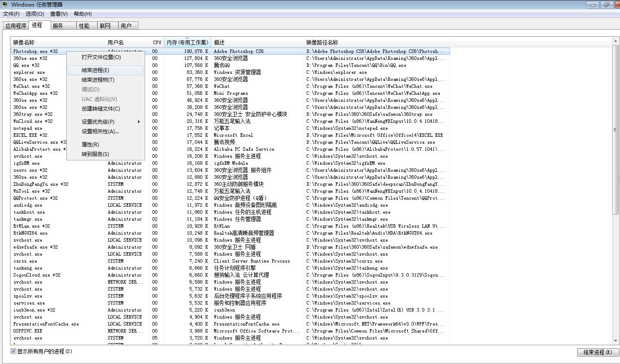Screen dimensions: 620x364
Task: Select the csrss.exe process row
Action: (x=230, y=261)
